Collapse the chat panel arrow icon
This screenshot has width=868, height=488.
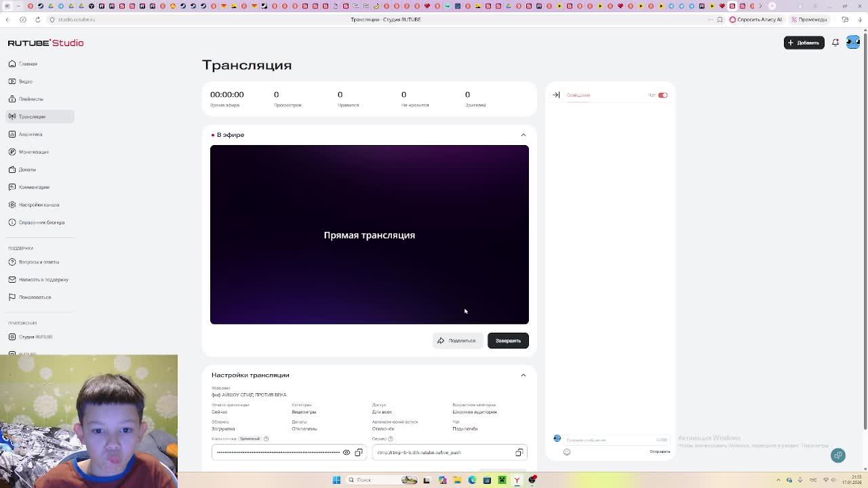pos(556,95)
